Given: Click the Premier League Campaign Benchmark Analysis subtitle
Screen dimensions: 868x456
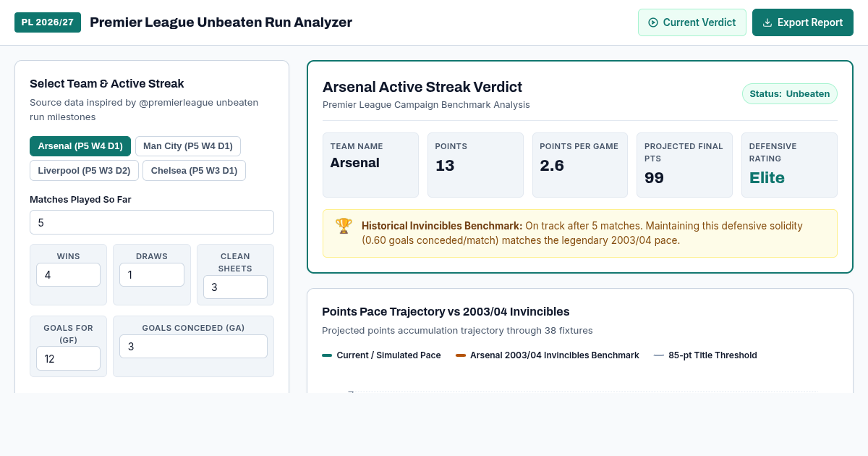Looking at the screenshot, I should 426,105.
